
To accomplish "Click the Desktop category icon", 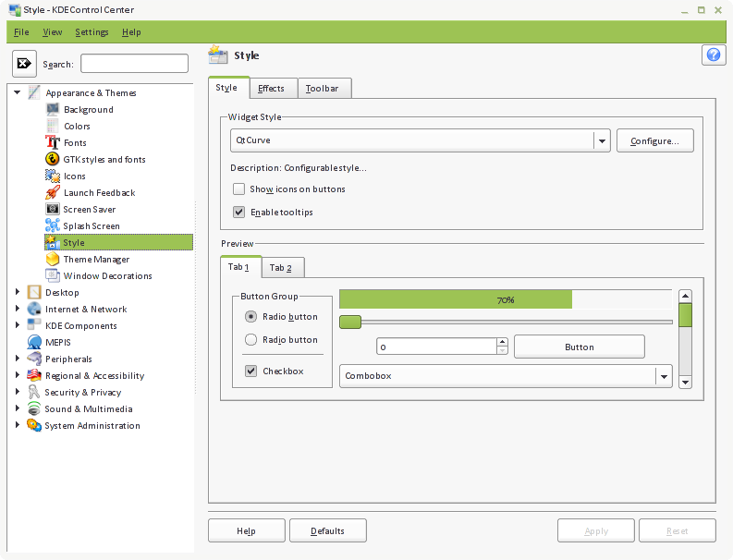I will [34, 292].
